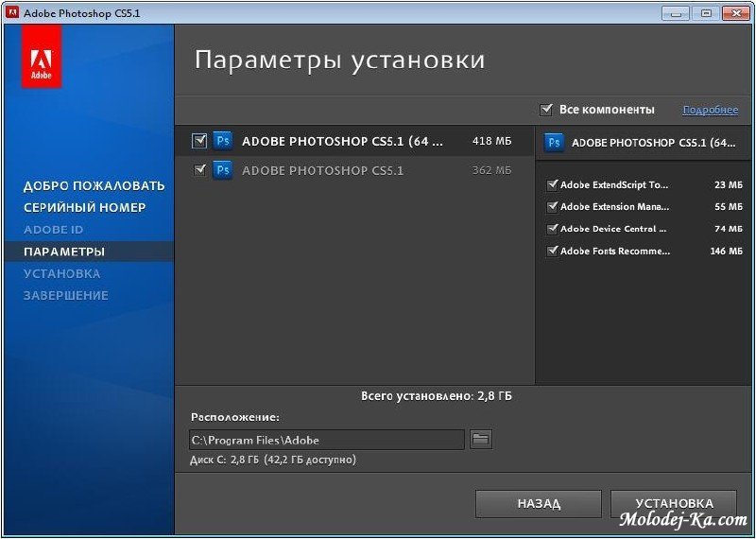
Task: Minimize the Adobe Photoshop CS5.1 window
Action: pyautogui.click(x=676, y=13)
